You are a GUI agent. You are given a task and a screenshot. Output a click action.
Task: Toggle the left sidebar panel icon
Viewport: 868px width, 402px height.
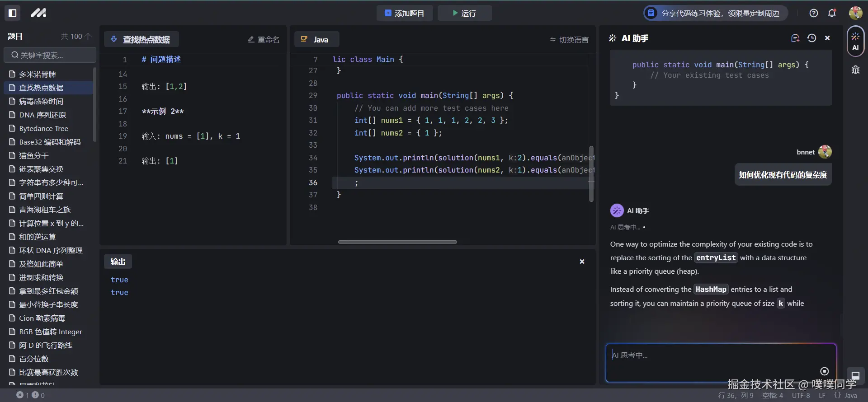coord(13,13)
